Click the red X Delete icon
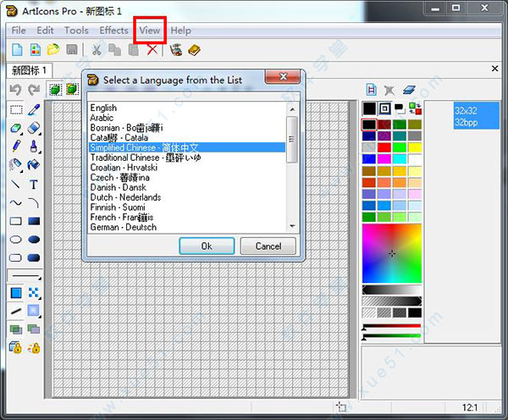 (x=152, y=50)
